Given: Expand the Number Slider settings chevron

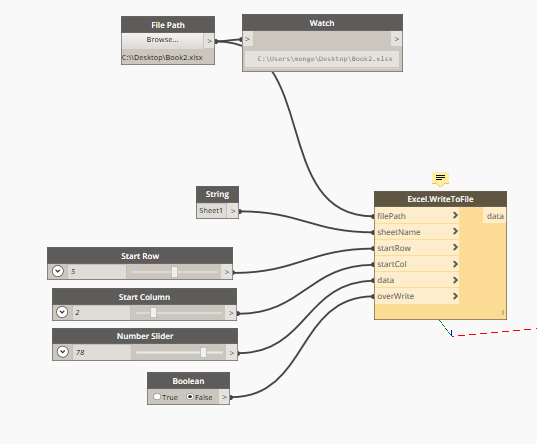Looking at the screenshot, I should (63, 352).
